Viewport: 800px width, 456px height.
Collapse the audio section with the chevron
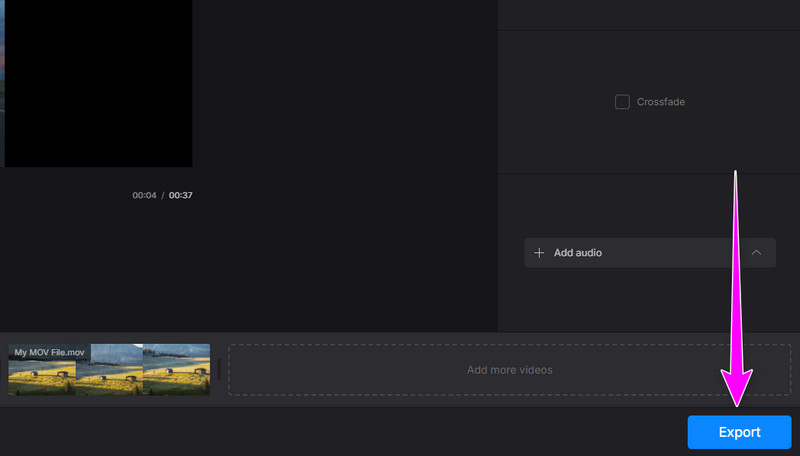pyautogui.click(x=756, y=253)
